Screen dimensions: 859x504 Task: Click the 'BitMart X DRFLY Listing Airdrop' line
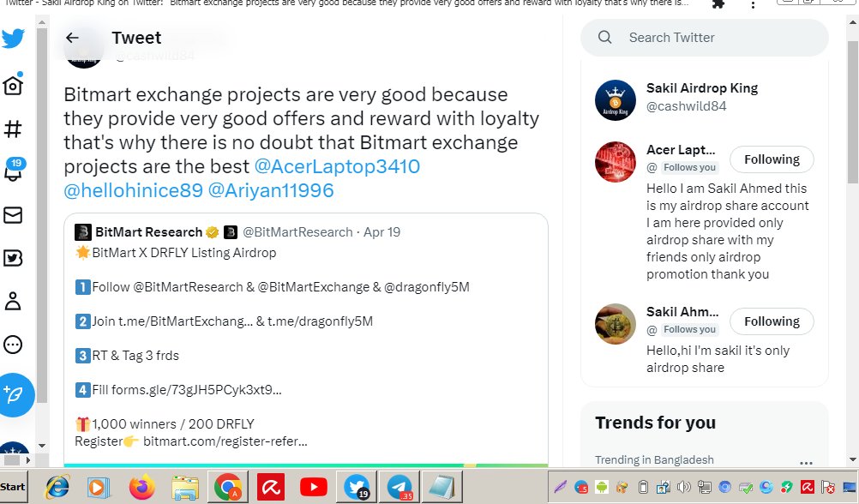point(176,253)
